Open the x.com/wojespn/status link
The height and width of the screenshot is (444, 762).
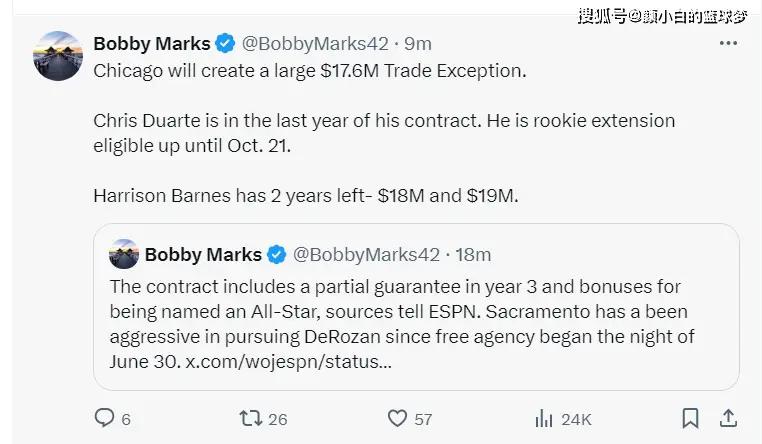[289, 361]
